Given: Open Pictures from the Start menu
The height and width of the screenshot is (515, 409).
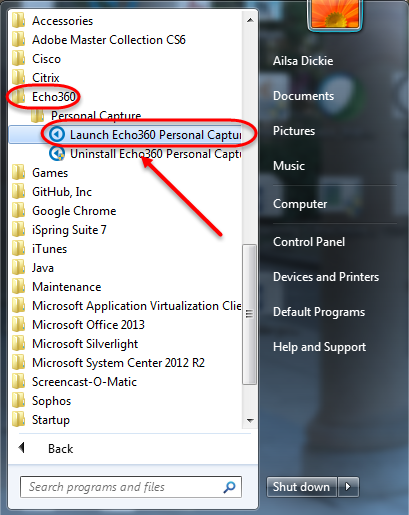Looking at the screenshot, I should 294,131.
